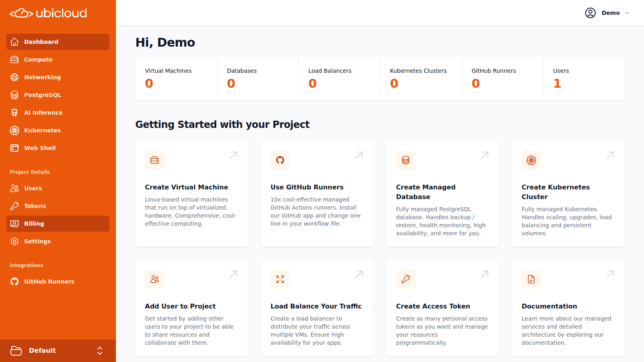Click the Dashboard home icon

tap(14, 42)
